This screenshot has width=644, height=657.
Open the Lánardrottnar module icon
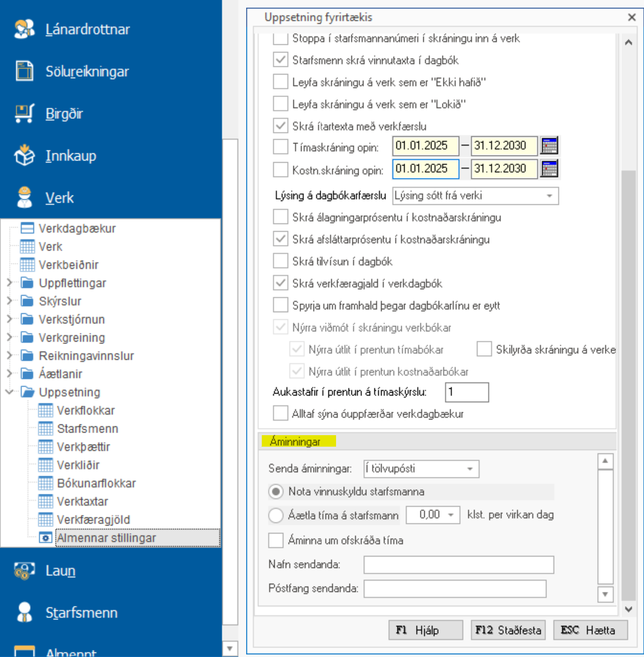[24, 29]
